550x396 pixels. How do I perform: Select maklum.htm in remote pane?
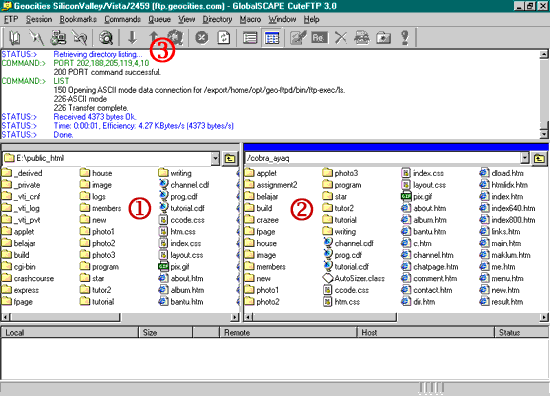pos(505,255)
